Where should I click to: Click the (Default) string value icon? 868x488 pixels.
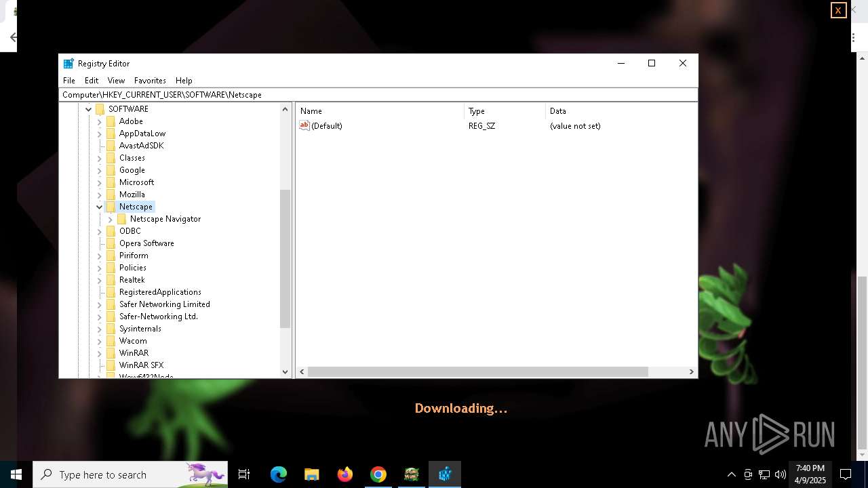[304, 125]
